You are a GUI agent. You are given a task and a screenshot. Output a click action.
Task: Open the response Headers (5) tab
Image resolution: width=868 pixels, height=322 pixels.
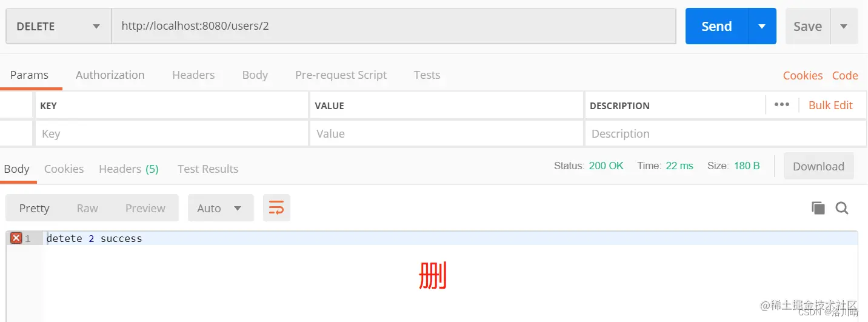pos(129,169)
